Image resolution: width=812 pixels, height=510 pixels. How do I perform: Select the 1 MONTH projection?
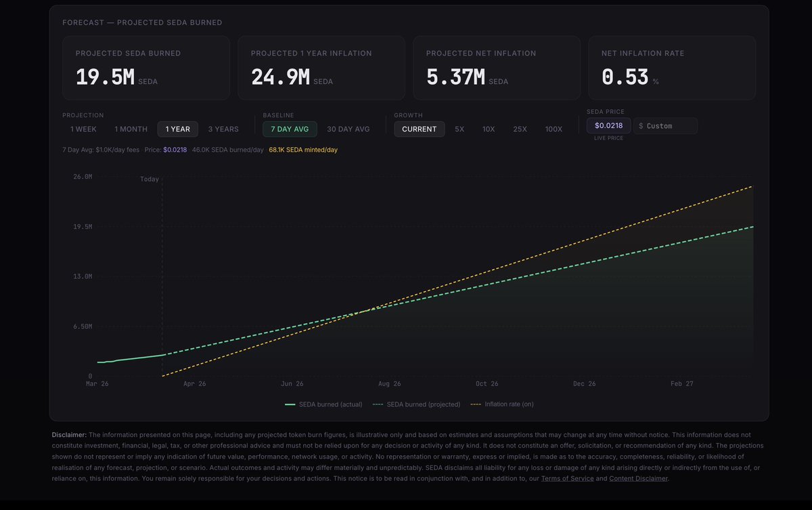tap(131, 129)
